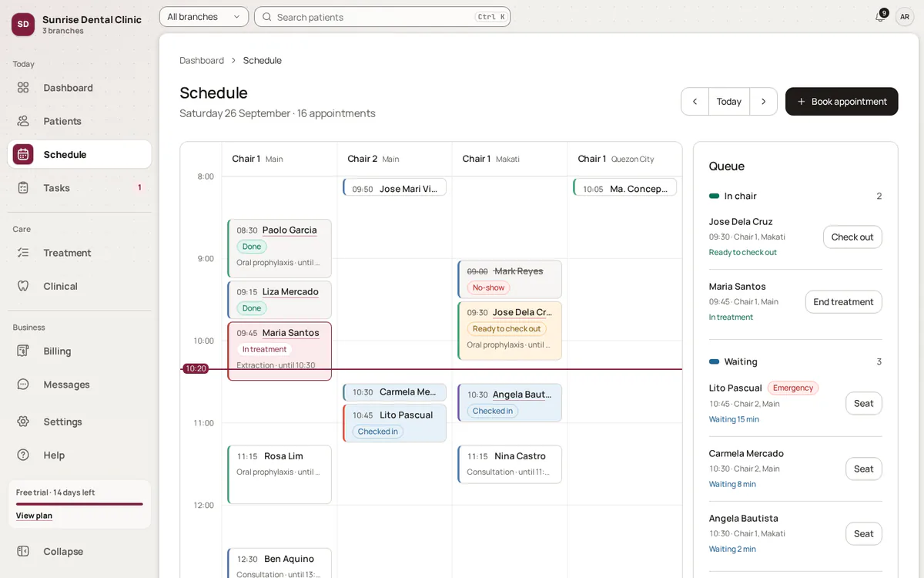
Task: Open Liza Mercado's 09:15 appointment
Action: (280, 300)
